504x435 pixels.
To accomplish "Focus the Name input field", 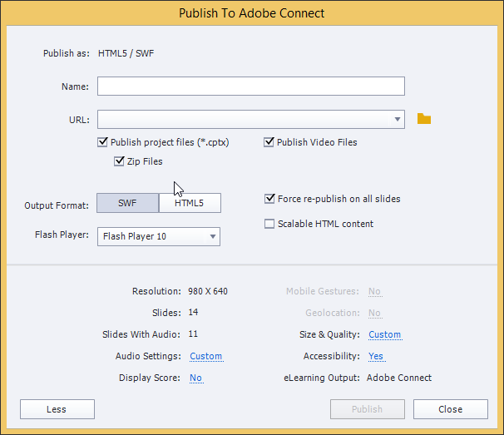I will (251, 87).
